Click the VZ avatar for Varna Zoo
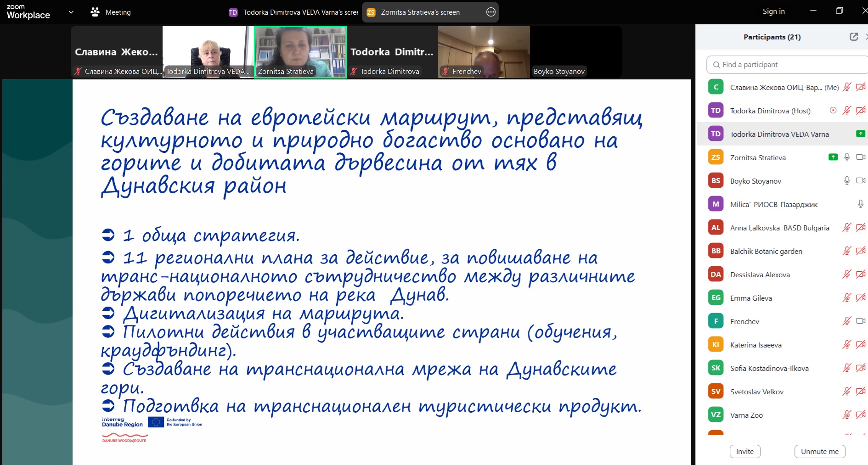Image resolution: width=868 pixels, height=465 pixels. pos(716,415)
